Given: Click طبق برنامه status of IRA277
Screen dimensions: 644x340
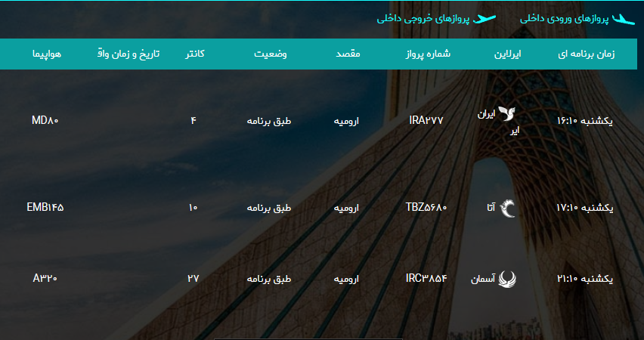Looking at the screenshot, I should click(x=269, y=121).
